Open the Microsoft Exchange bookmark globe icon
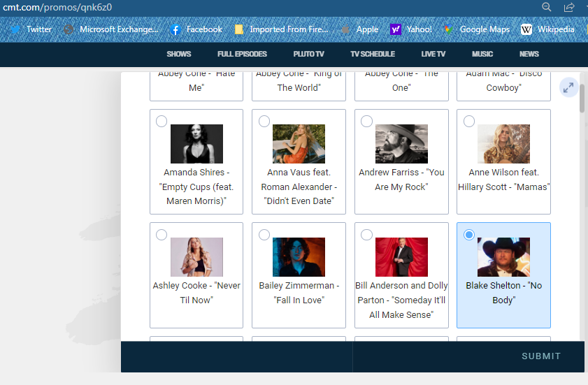 click(69, 29)
